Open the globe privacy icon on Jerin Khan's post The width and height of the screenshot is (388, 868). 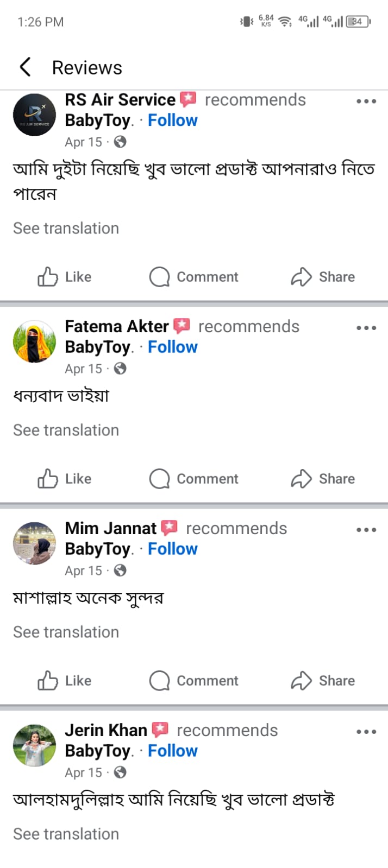click(x=120, y=772)
